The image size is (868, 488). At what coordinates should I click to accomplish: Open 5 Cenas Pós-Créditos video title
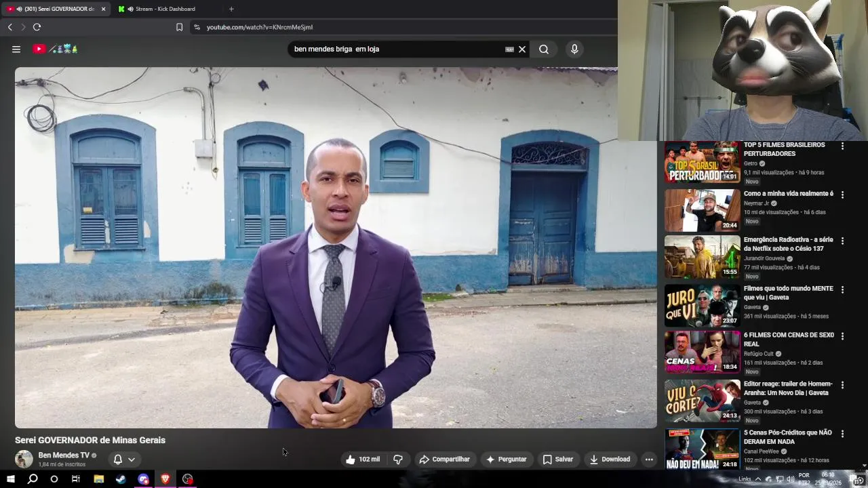[x=788, y=436]
